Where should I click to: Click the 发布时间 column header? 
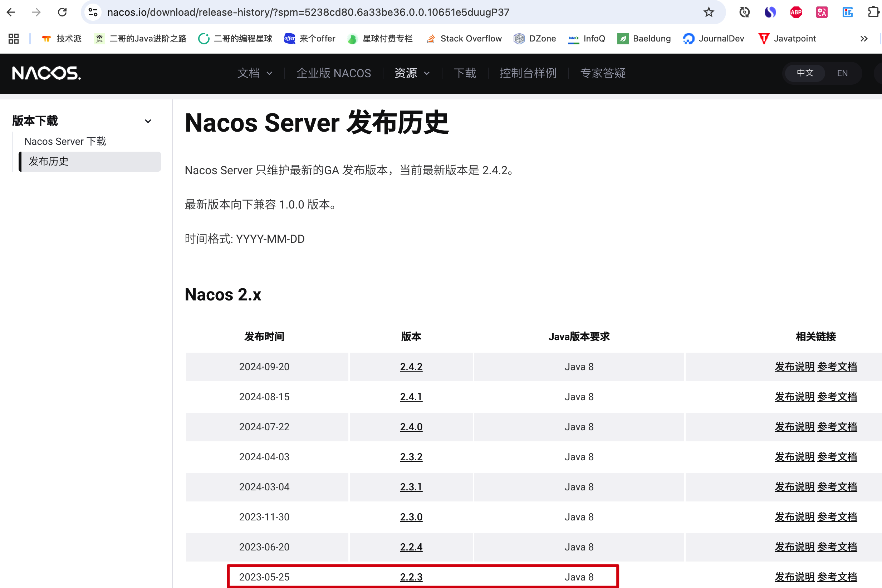264,336
